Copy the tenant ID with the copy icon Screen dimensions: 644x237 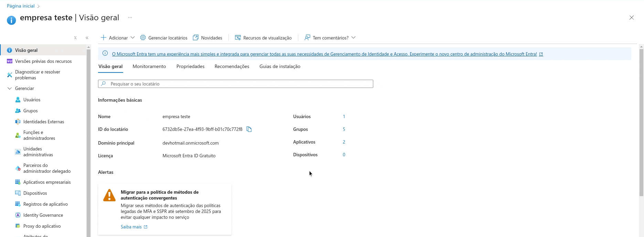point(249,129)
